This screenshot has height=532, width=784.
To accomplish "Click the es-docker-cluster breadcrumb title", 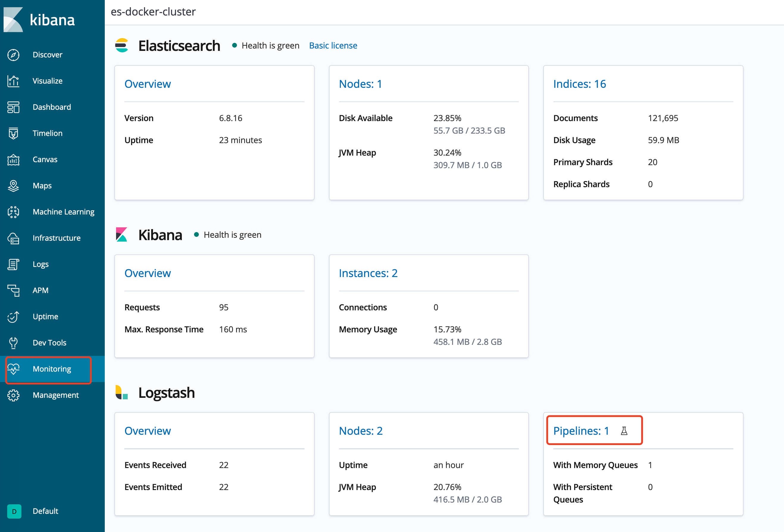I will click(153, 12).
